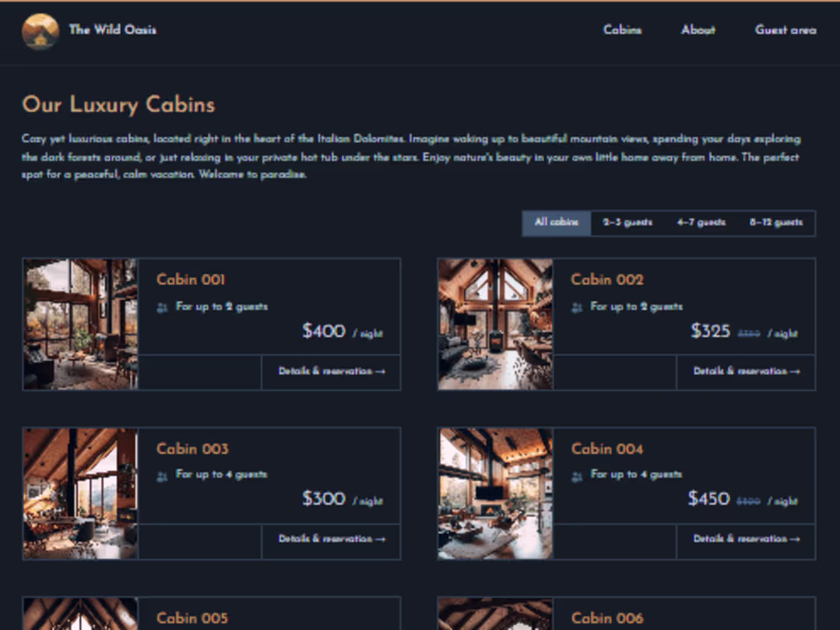
Task: Click guests icon on Cabin 004
Action: [577, 476]
